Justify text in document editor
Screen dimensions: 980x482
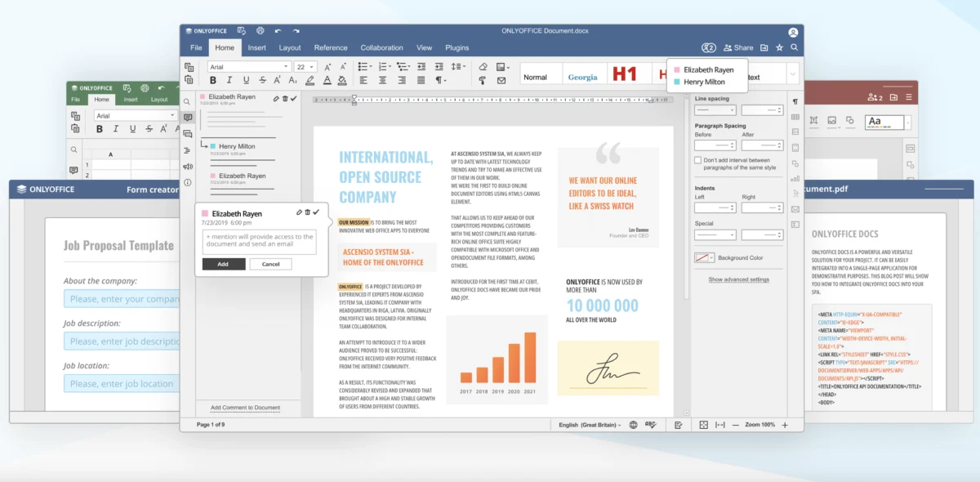tap(421, 80)
